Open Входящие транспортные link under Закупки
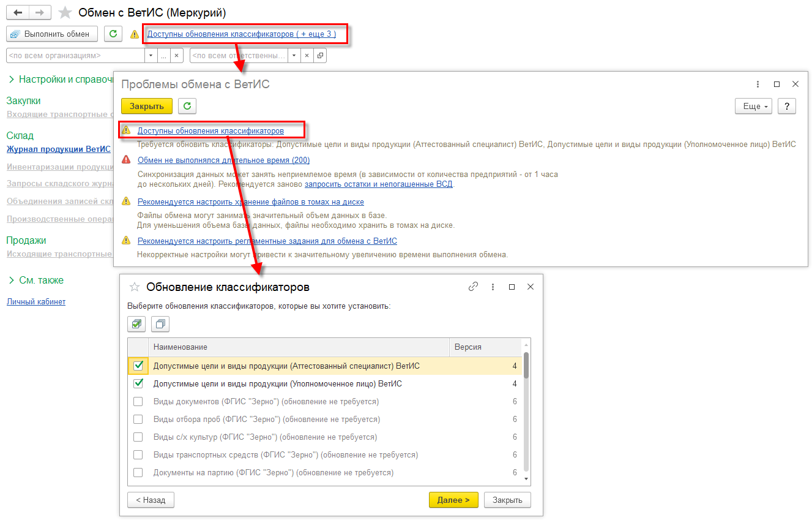Screen dimensions: 812x520 [59, 114]
